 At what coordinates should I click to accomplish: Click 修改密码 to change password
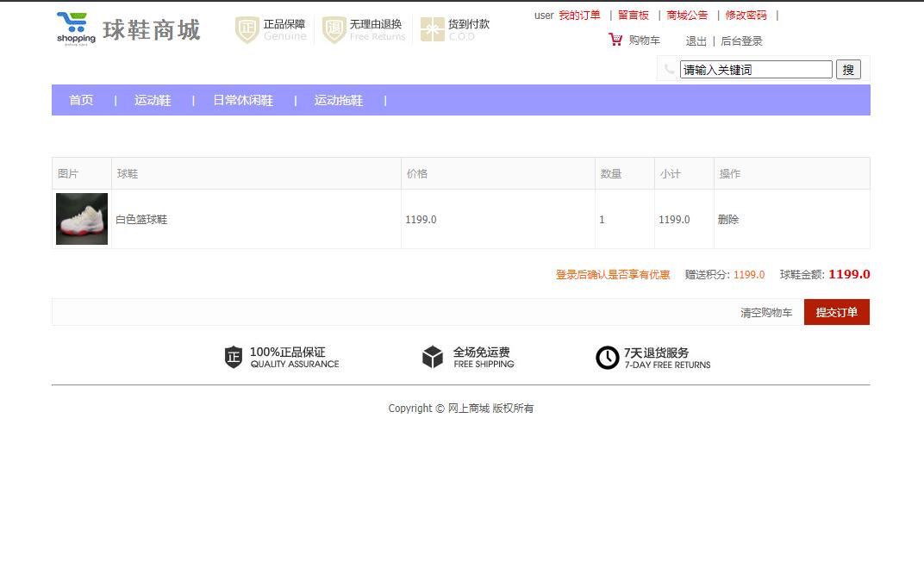(x=746, y=15)
